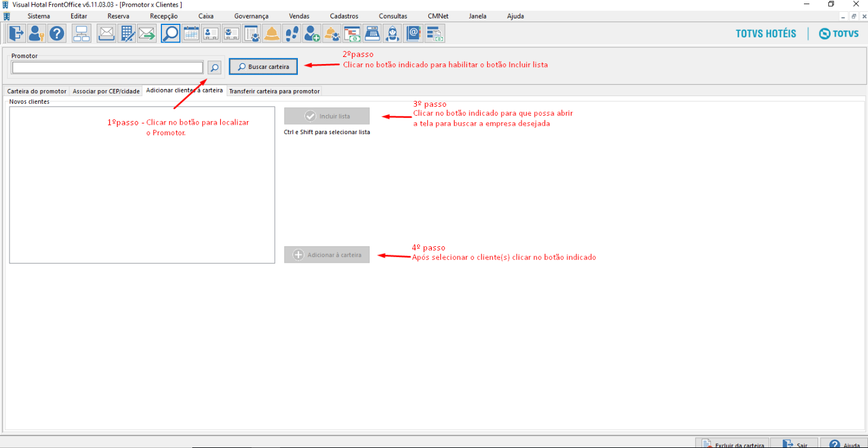Click the Adicionar à carteira button

(x=327, y=255)
